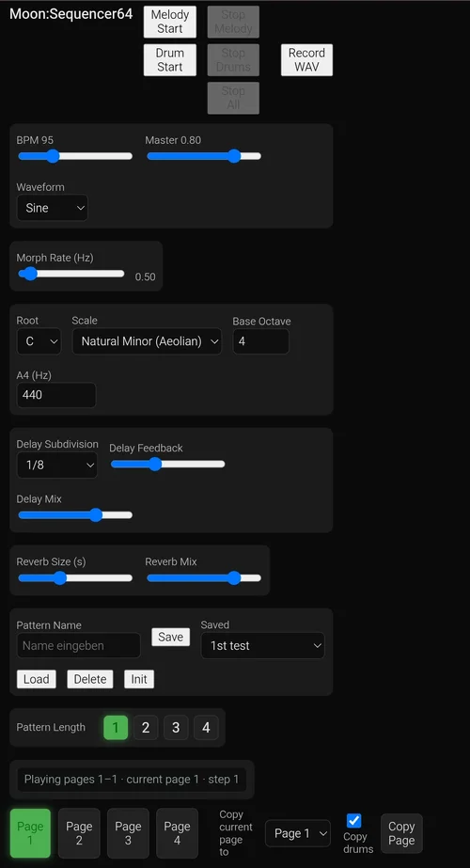
Task: Click the Record WAV button
Action: (x=306, y=60)
